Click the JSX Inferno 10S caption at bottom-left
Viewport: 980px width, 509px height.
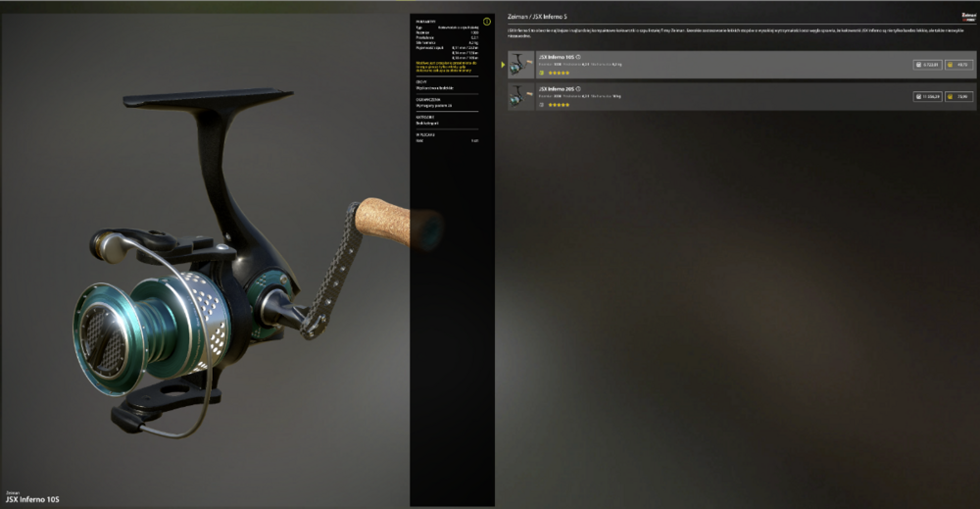pyautogui.click(x=32, y=499)
